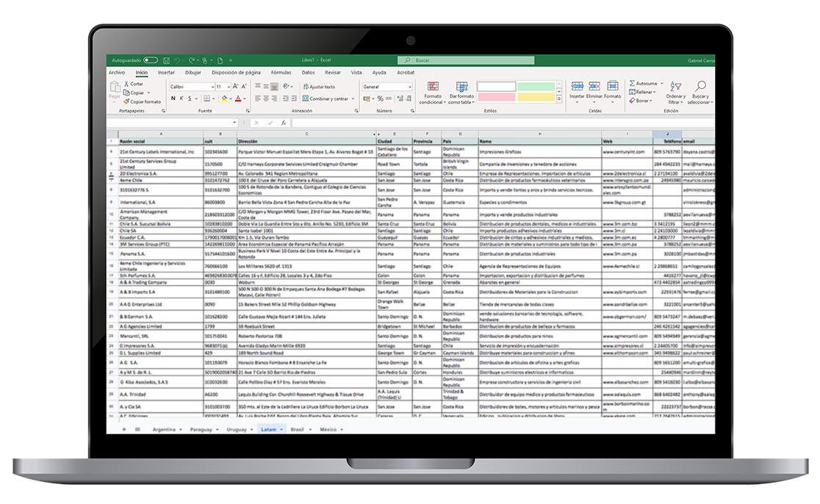Click the save icon in title bar
This screenshot has height=504, width=820.
[165, 60]
